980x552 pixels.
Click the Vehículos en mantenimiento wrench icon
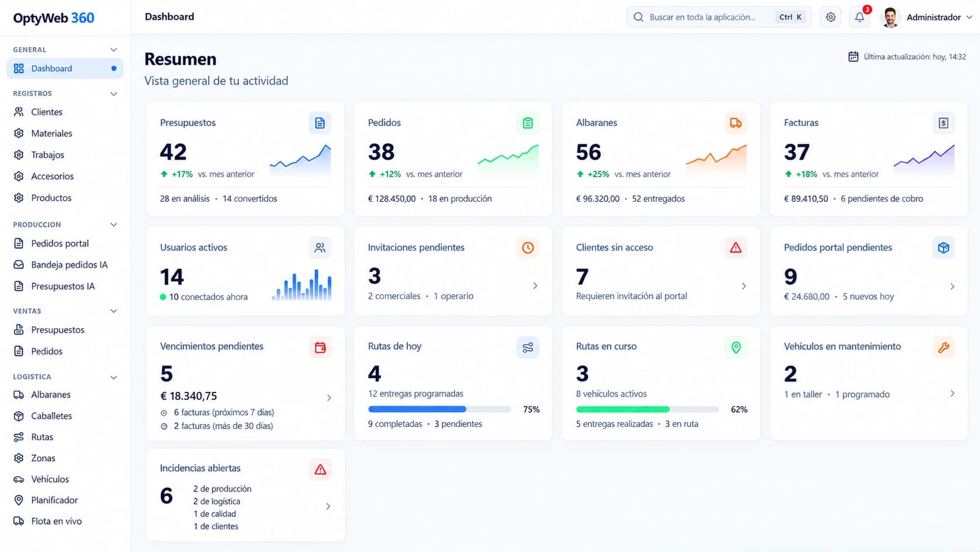click(944, 347)
